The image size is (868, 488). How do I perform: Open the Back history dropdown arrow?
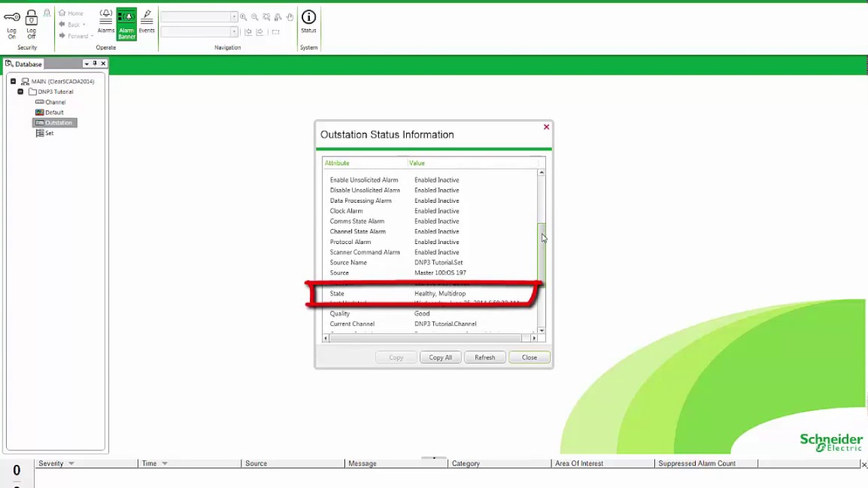[84, 24]
